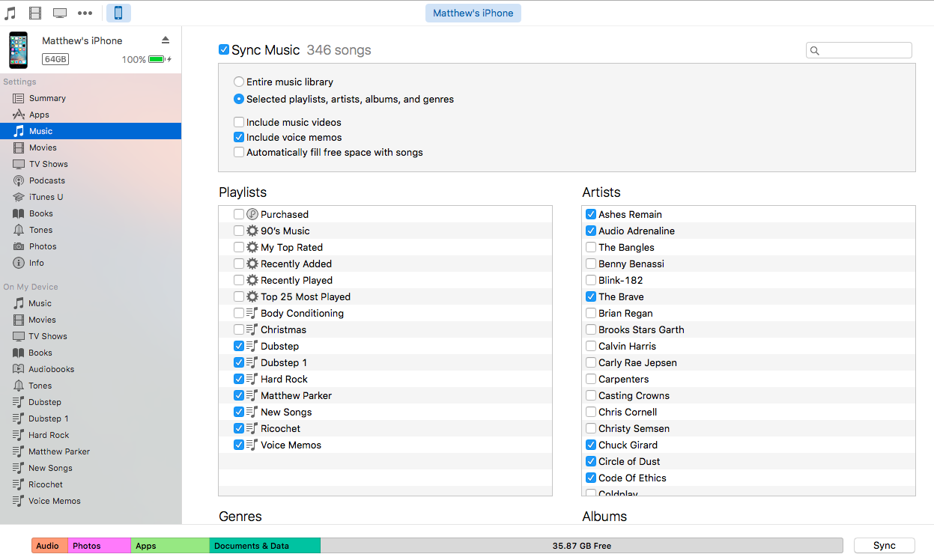Open Info settings in sidebar
Screen dimensions: 934x560
[x=91, y=263]
